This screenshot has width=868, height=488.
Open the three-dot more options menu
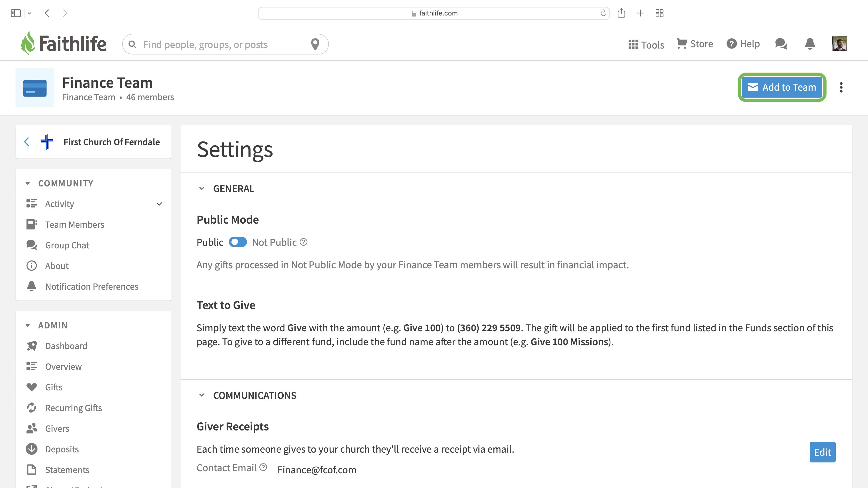point(841,87)
